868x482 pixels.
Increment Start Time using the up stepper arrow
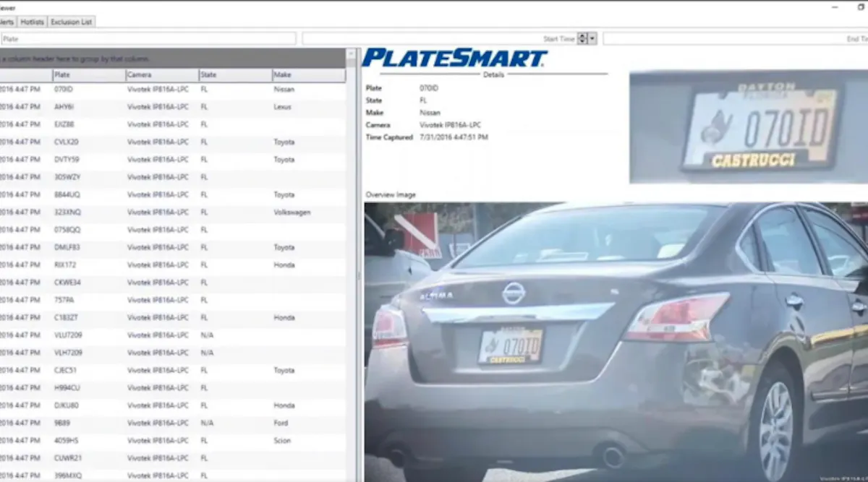[x=584, y=35]
